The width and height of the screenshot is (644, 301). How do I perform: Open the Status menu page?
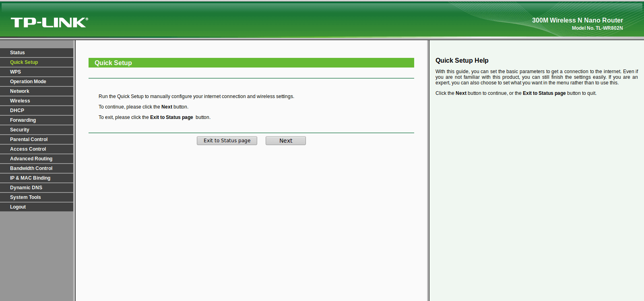37,53
